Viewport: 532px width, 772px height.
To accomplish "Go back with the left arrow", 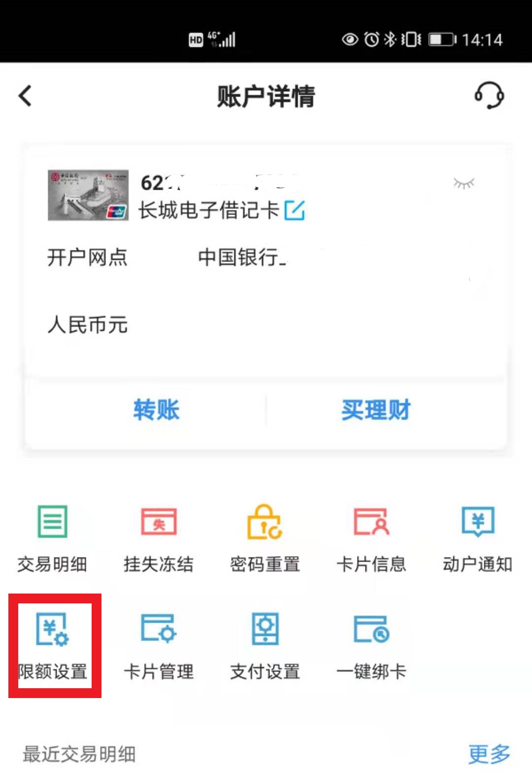I will click(25, 96).
